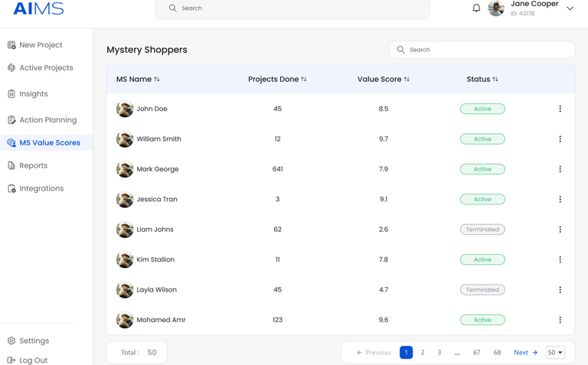Toggle Value Score sort order
This screenshot has width=588, height=365.
tap(407, 80)
